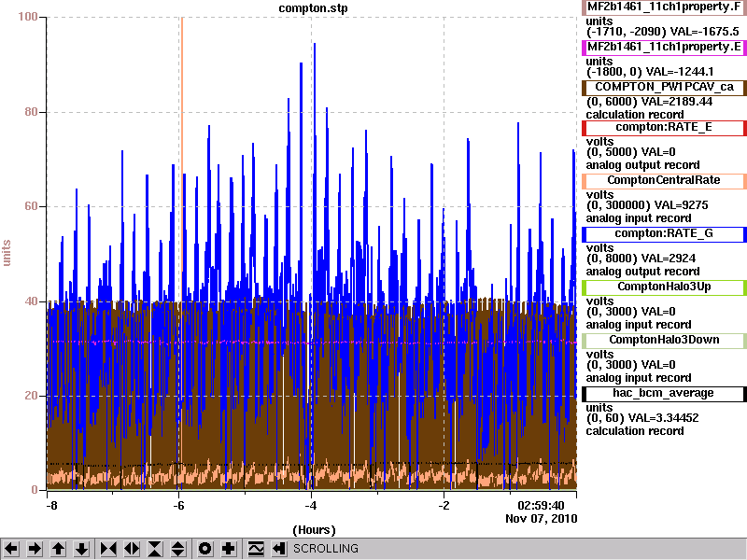This screenshot has width=747, height=560.
Task: Click the vertical 'units' y-axis label
Action: (x=7, y=253)
